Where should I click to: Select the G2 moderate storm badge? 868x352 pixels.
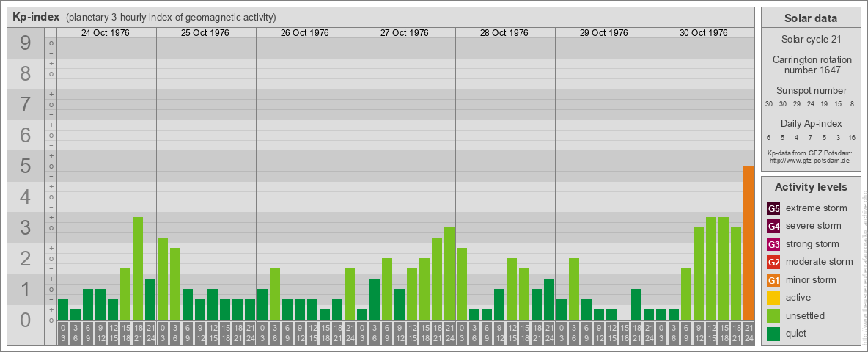coord(773,262)
